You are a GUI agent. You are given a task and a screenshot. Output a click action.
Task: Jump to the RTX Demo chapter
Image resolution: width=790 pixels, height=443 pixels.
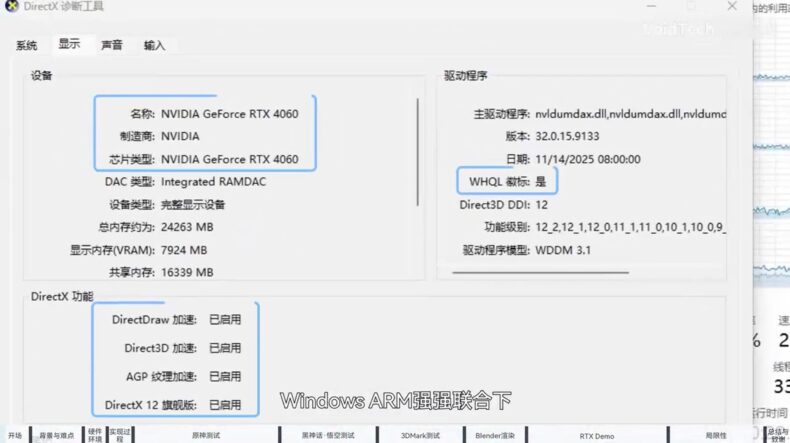597,436
